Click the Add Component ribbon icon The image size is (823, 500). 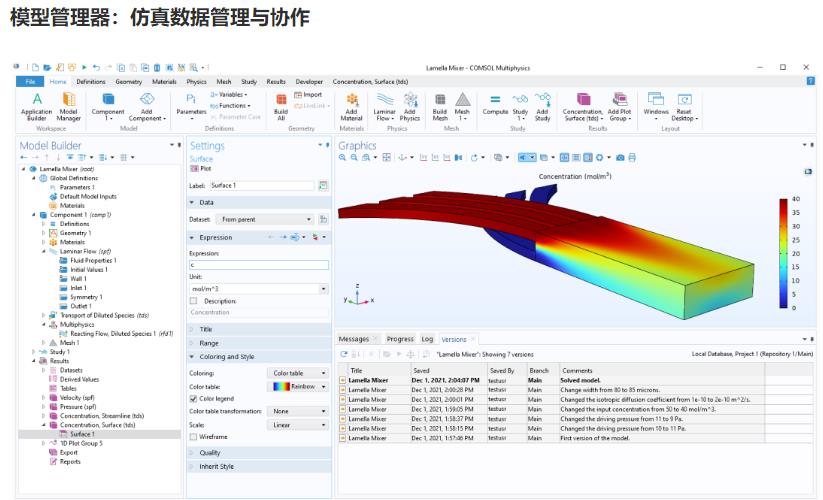[x=147, y=100]
